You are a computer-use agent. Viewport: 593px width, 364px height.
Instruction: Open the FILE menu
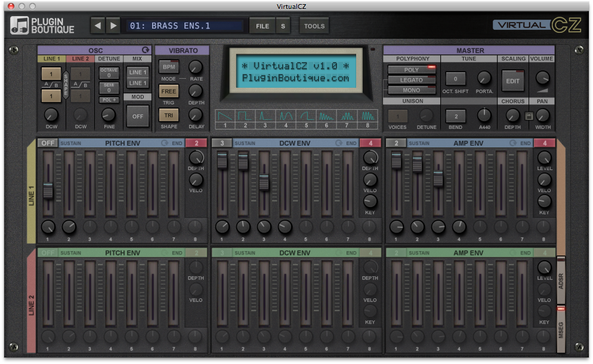[262, 26]
